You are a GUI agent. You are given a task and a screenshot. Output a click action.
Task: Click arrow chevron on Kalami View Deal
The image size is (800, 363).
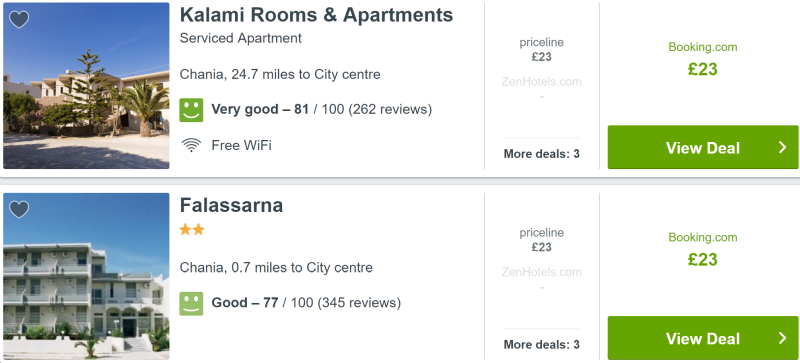(783, 148)
